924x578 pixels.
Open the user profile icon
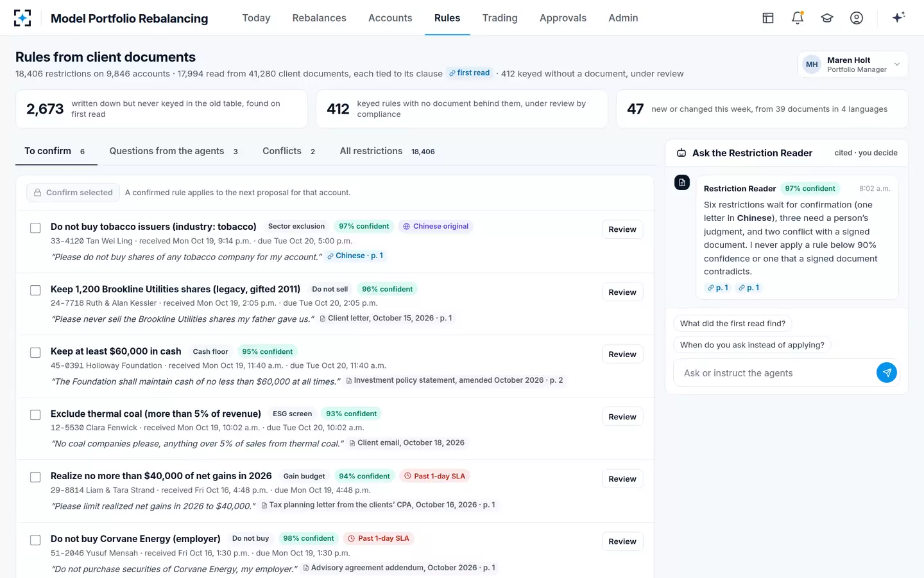[x=857, y=18]
